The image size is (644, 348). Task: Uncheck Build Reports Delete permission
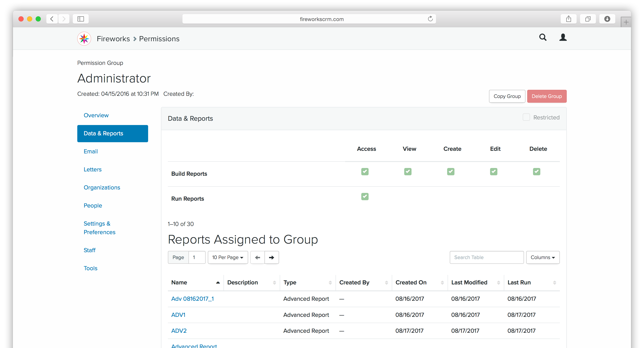pyautogui.click(x=536, y=172)
